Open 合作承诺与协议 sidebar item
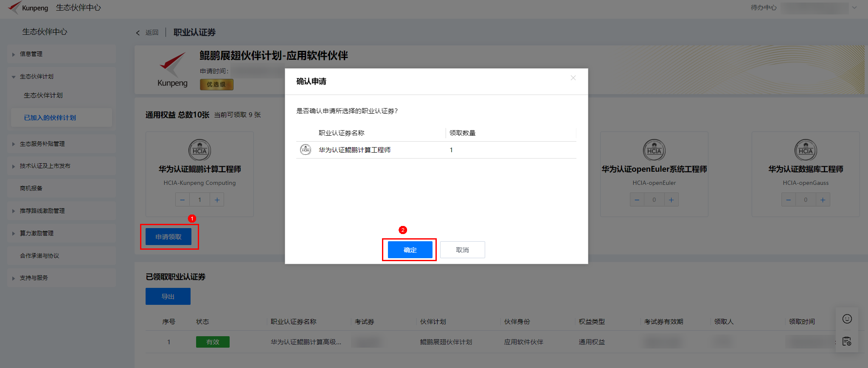The height and width of the screenshot is (368, 868). click(62, 256)
